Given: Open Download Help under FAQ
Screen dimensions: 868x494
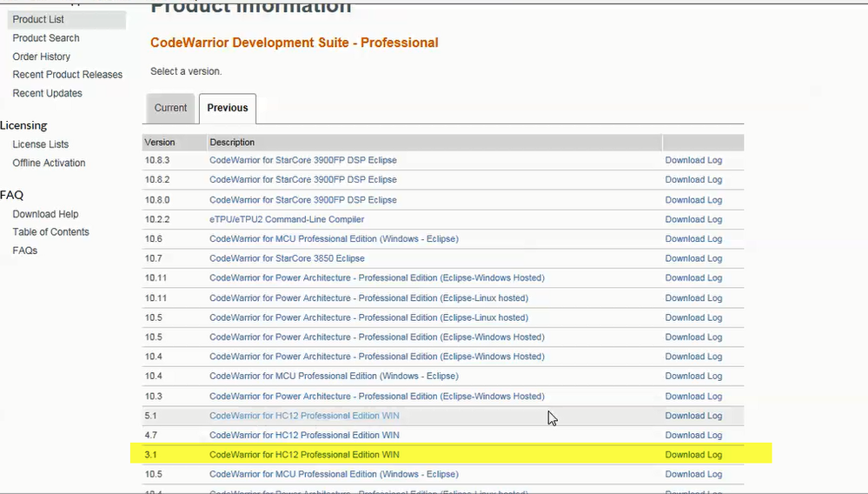Looking at the screenshot, I should (x=45, y=214).
